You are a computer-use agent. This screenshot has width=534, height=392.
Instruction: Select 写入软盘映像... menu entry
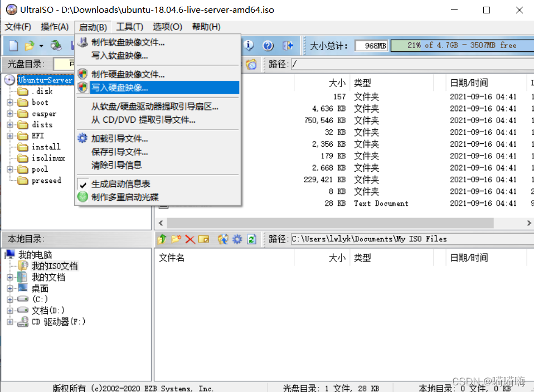[158, 56]
